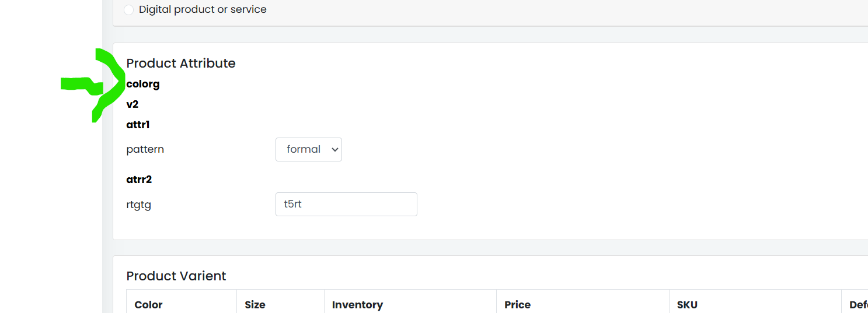Click the Color column header
This screenshot has height=313, width=868.
click(x=149, y=304)
